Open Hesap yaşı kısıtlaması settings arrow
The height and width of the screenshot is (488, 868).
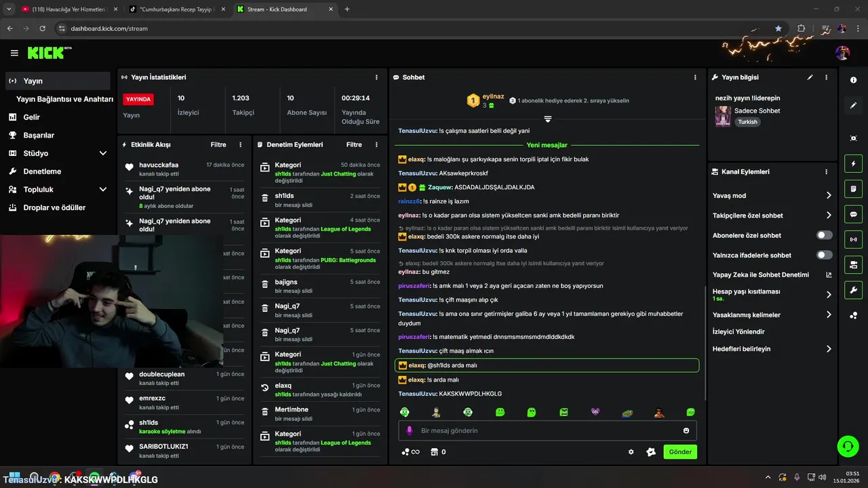tap(829, 295)
